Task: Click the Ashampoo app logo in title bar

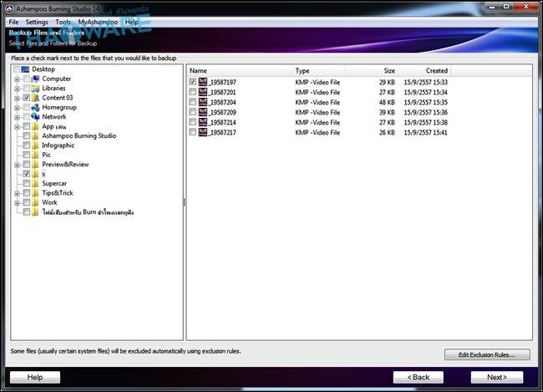Action: point(9,8)
